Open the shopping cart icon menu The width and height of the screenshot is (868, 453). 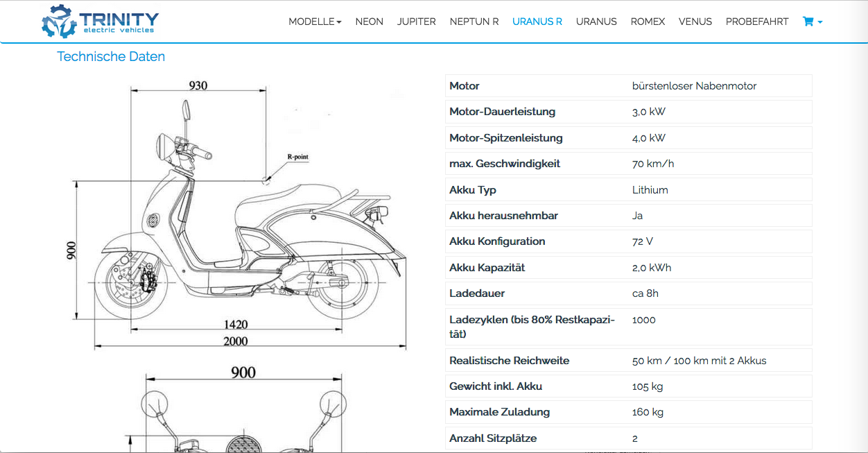pos(812,22)
